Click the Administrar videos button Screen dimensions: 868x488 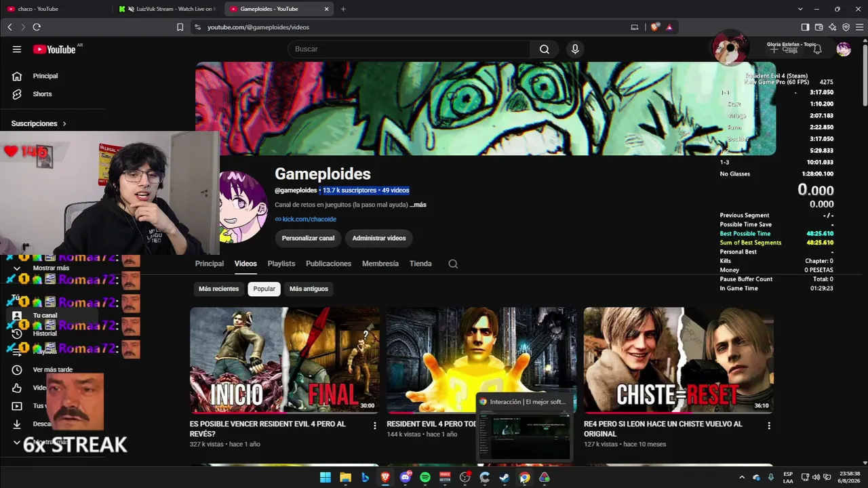coord(379,238)
